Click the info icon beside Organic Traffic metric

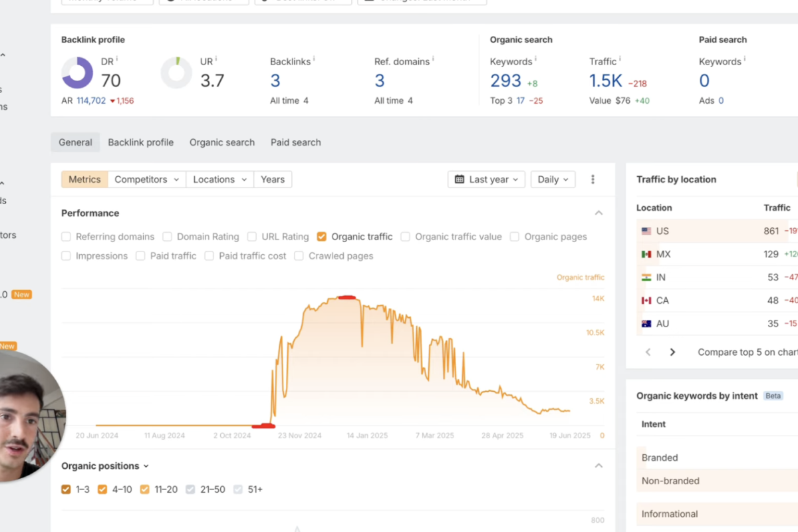click(620, 59)
